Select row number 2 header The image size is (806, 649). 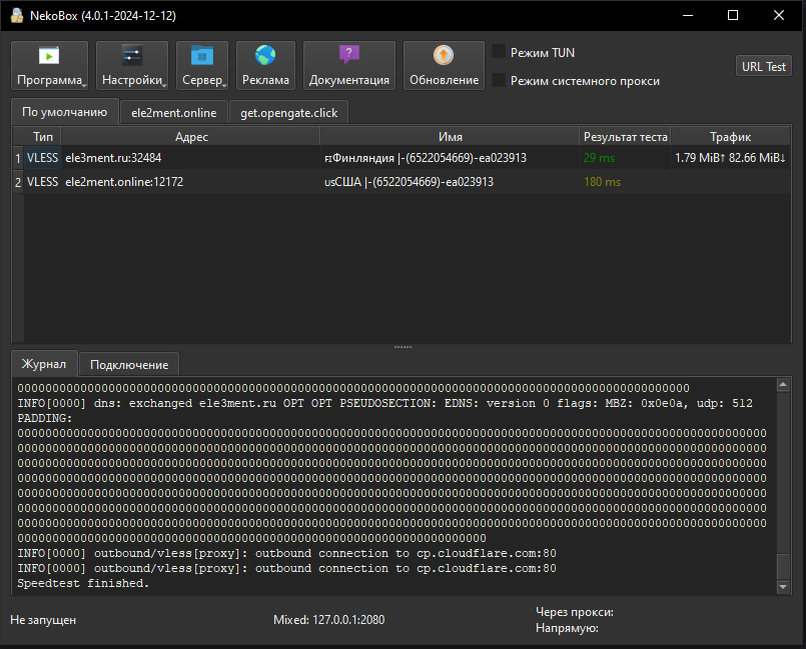tap(18, 182)
